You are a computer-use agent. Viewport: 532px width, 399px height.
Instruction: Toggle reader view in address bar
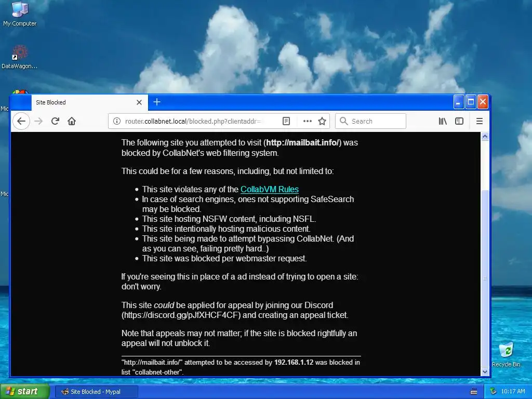coord(286,121)
